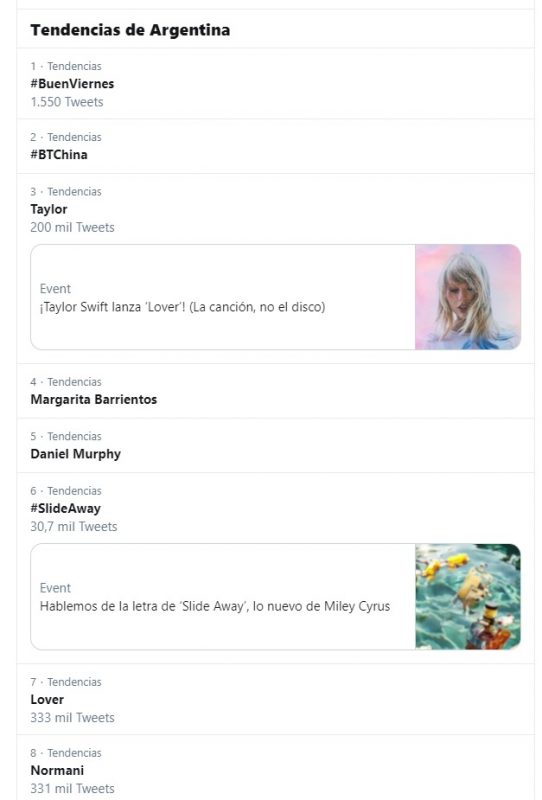This screenshot has width=542, height=800.
Task: Select the Lover trending topic
Action: 47,699
